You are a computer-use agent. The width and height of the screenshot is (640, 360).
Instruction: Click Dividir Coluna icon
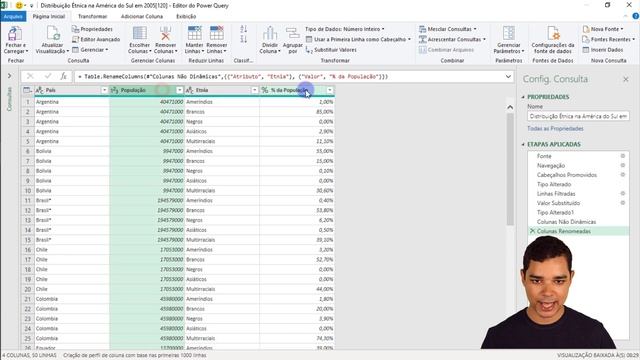point(269,33)
